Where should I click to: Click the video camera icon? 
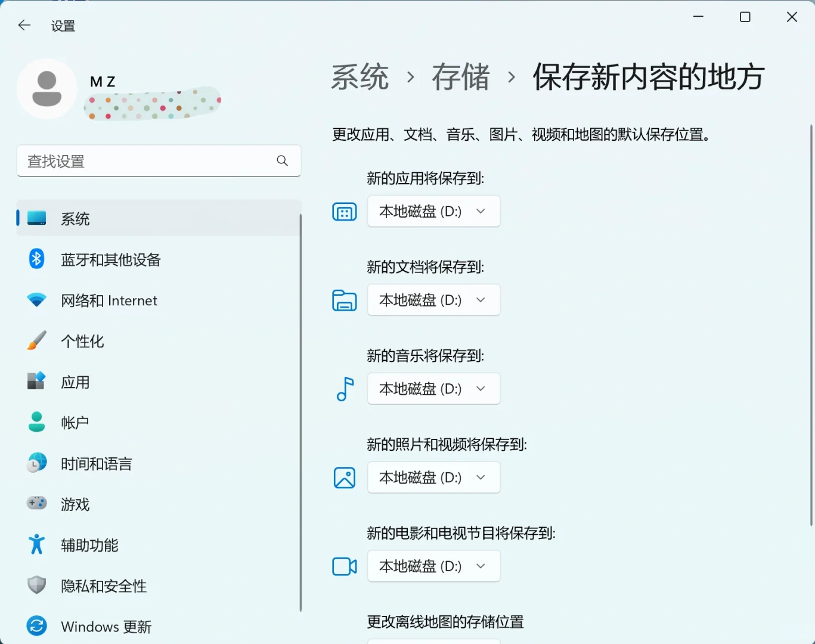345,566
